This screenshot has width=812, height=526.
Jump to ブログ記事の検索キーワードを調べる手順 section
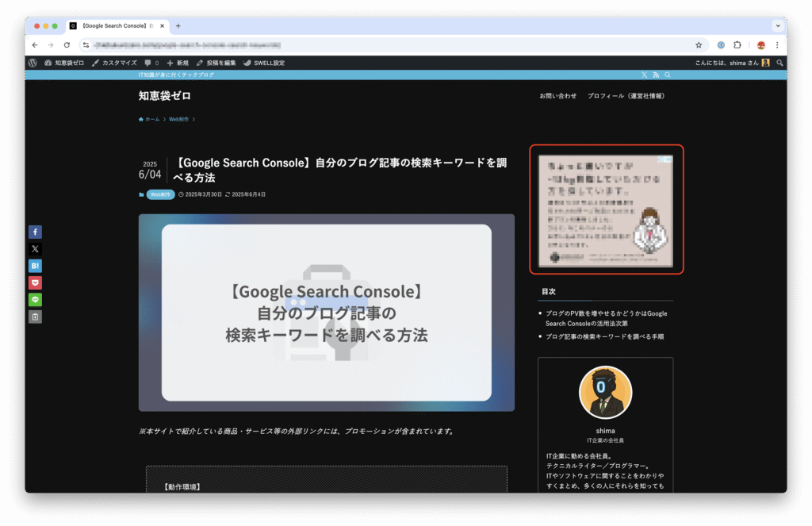[604, 336]
